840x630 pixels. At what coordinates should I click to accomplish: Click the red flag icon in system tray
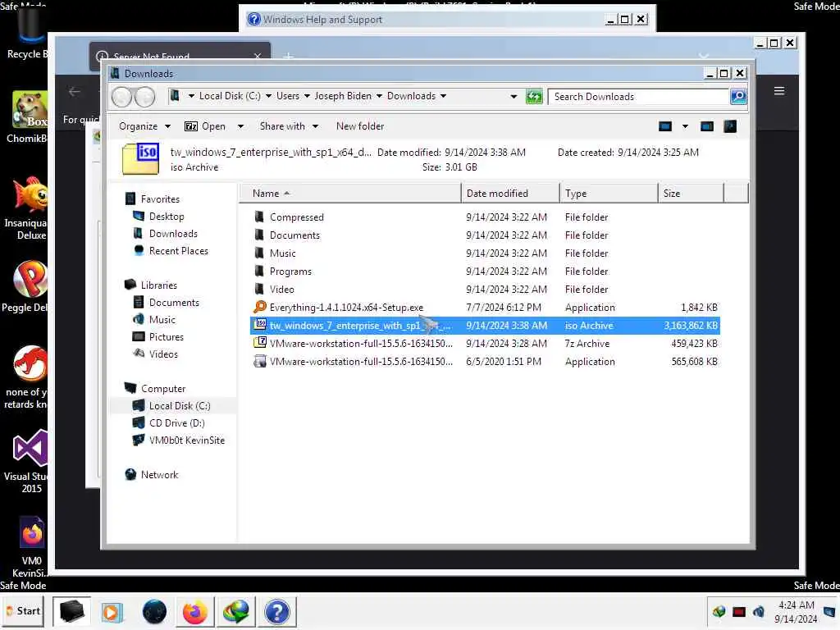[739, 611]
